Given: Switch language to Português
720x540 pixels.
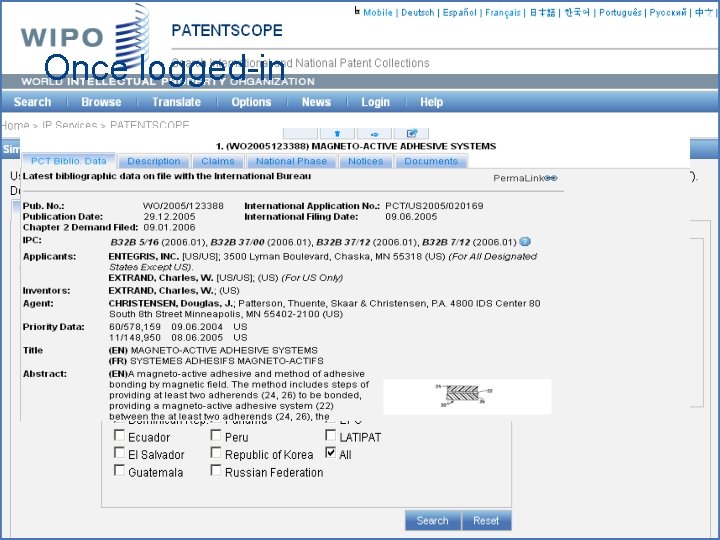Looking at the screenshot, I should click(620, 13).
